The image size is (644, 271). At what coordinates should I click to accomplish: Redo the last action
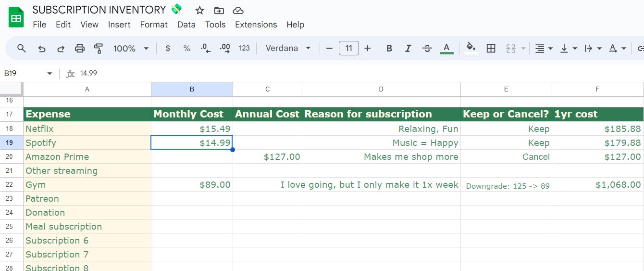coord(61,48)
